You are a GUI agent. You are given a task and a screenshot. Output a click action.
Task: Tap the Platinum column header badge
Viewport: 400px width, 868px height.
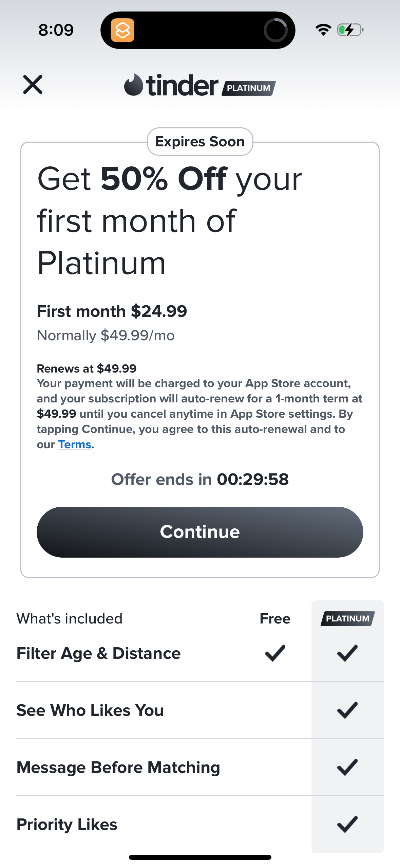point(347,618)
